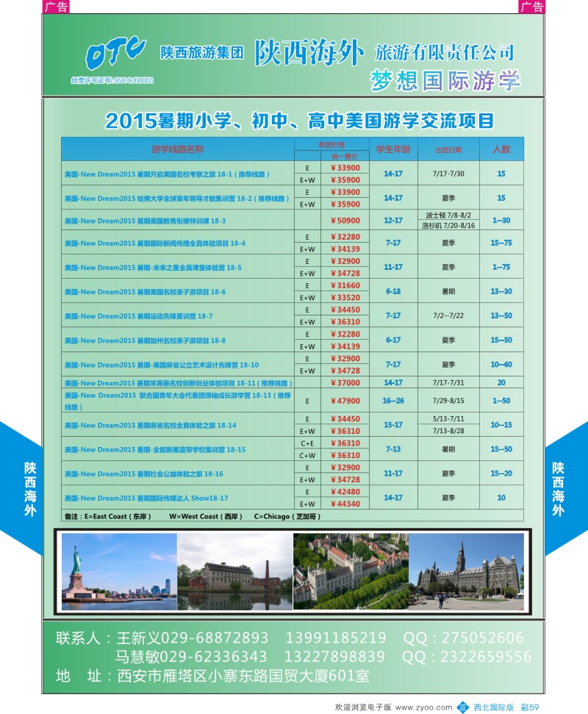Click the 游学线路名称 column header
Image resolution: width=588 pixels, height=714 pixels.
pos(177,149)
